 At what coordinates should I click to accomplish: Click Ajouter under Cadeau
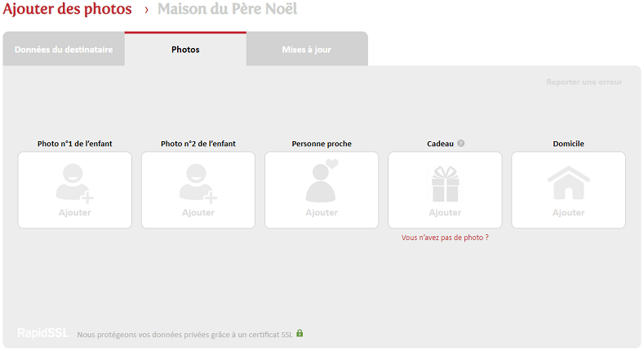click(445, 212)
